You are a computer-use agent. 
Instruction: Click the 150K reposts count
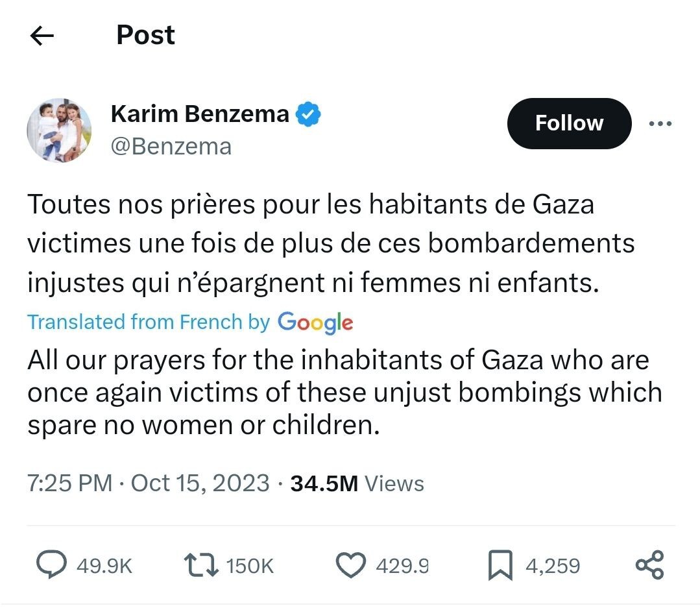pyautogui.click(x=250, y=566)
